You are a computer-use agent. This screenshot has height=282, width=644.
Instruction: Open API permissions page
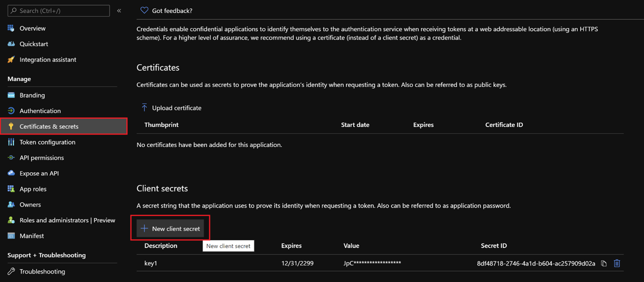point(41,158)
